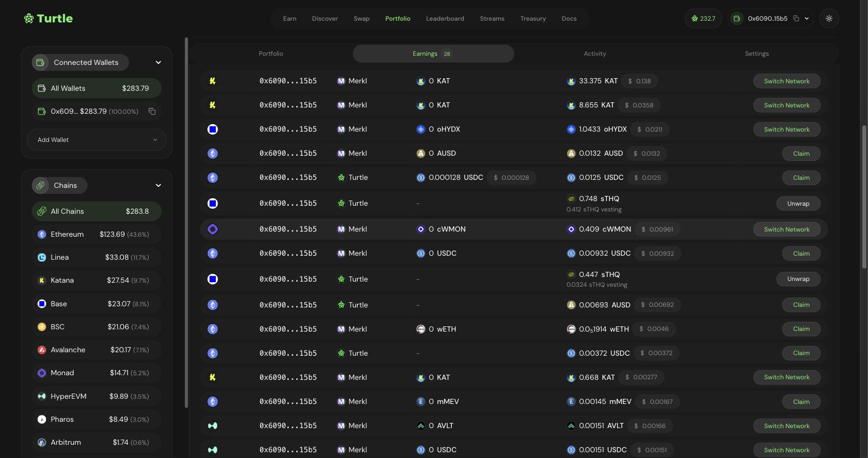Claim the wETH reward

pos(801,329)
